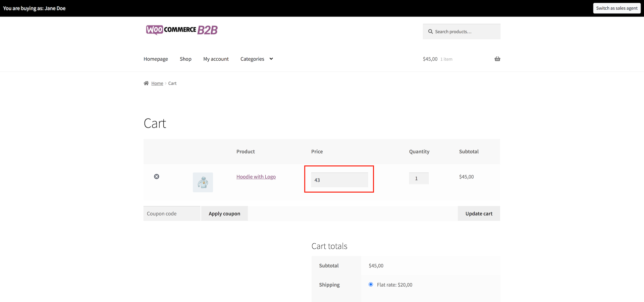The width and height of the screenshot is (644, 302).
Task: Open My account from the navigation
Action: tap(216, 59)
